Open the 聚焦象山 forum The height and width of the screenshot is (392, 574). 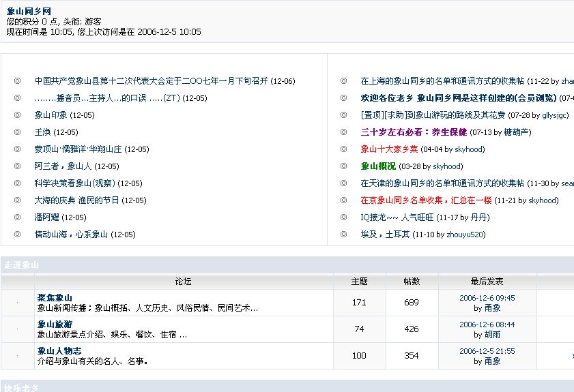point(55,298)
